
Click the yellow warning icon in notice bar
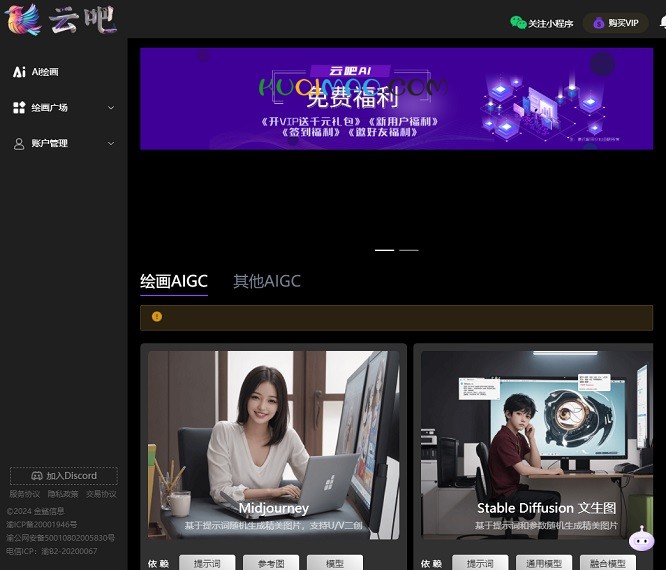click(x=157, y=316)
